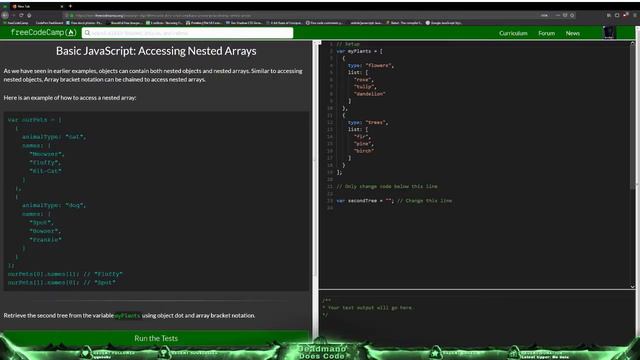Image resolution: width=640 pixels, height=360 pixels.
Task: Click 'var myPlants = [' in the editor
Action: (360, 51)
